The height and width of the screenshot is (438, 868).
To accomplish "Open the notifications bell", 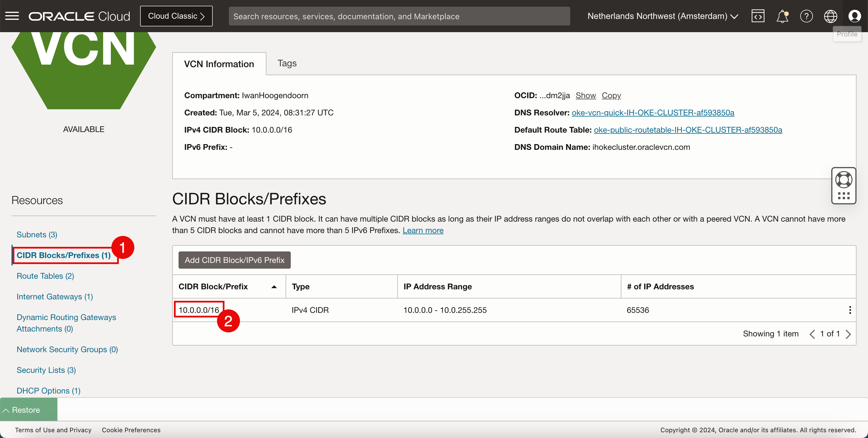I will pyautogui.click(x=782, y=16).
